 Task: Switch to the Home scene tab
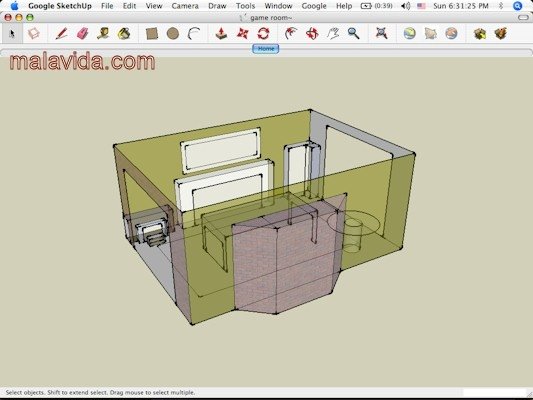[x=265, y=49]
